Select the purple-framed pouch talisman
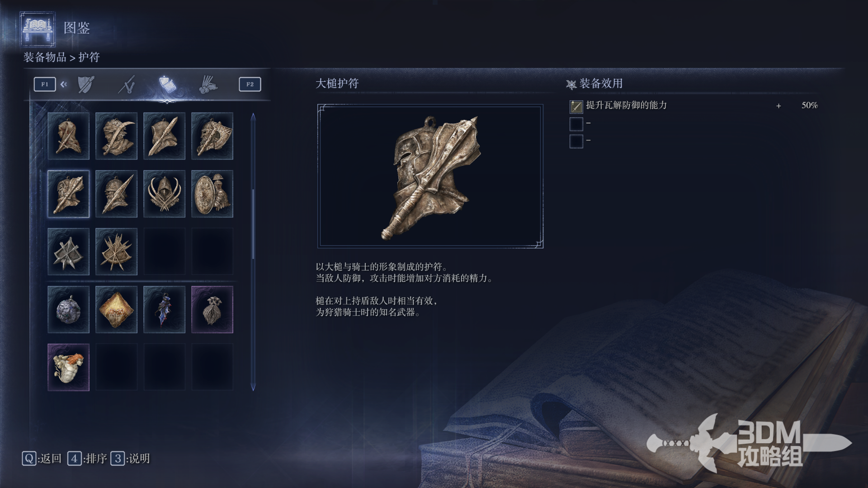The height and width of the screenshot is (488, 868). [212, 310]
